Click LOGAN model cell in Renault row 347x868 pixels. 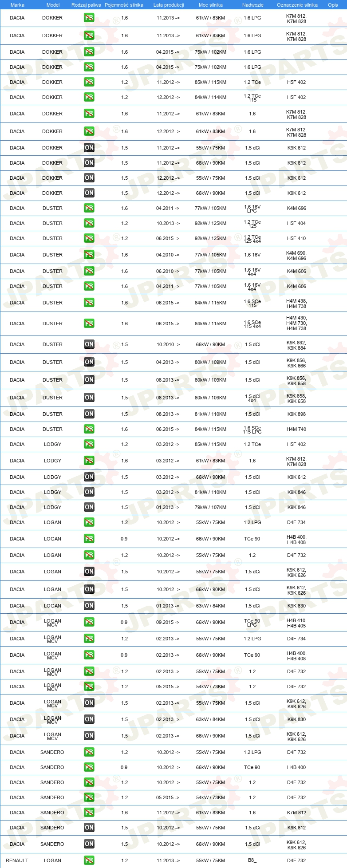click(52, 860)
